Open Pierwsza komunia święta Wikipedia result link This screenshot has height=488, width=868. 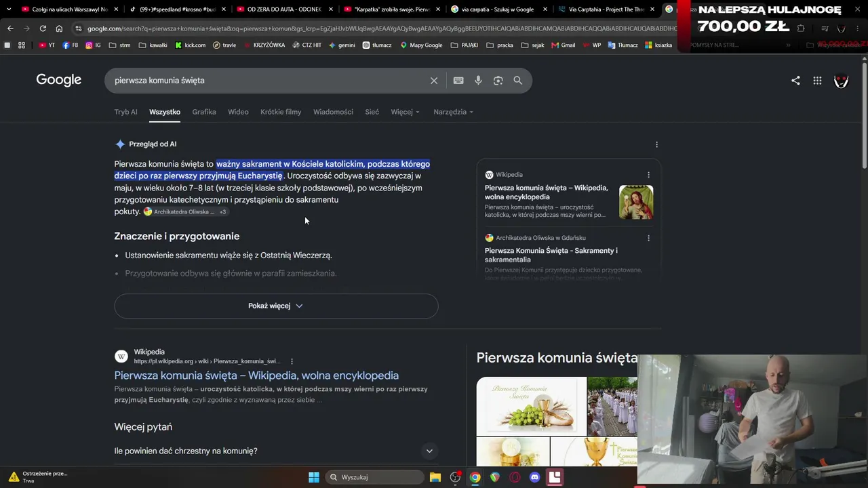(x=256, y=375)
